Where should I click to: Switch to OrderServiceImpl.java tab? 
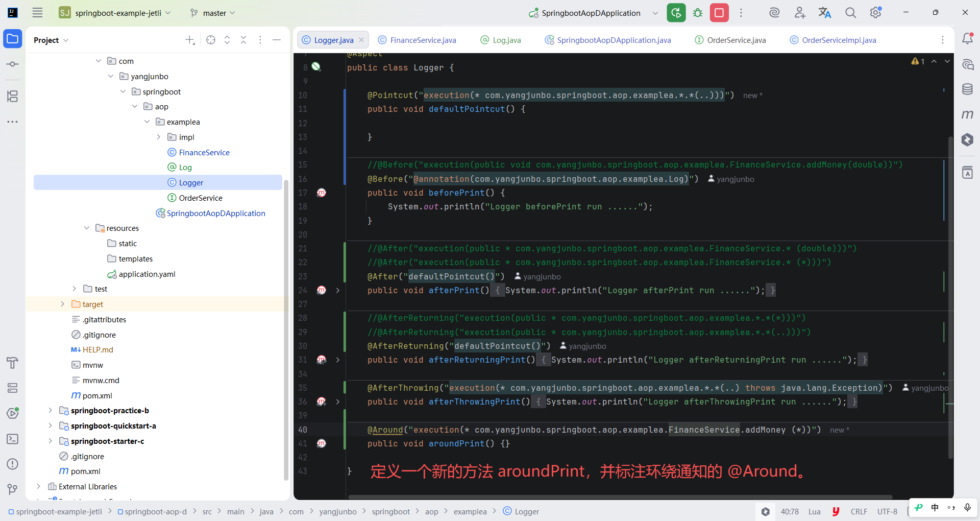pos(833,40)
